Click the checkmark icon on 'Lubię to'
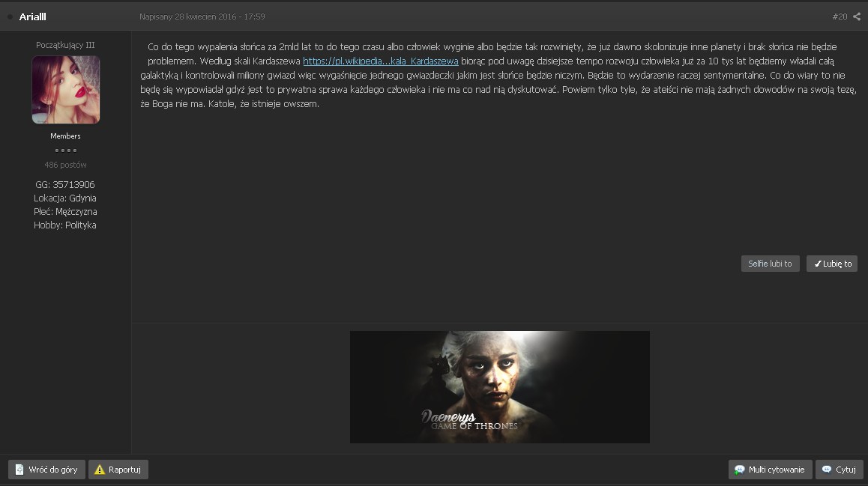The height and width of the screenshot is (486, 868). (x=818, y=264)
